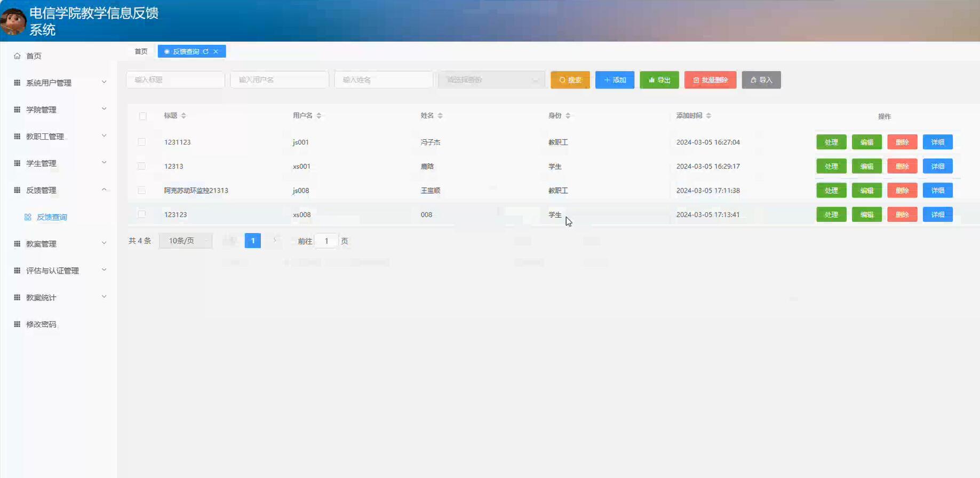Image resolution: width=980 pixels, height=478 pixels.
Task: Click the grid icon next to 教案管理
Action: 17,244
